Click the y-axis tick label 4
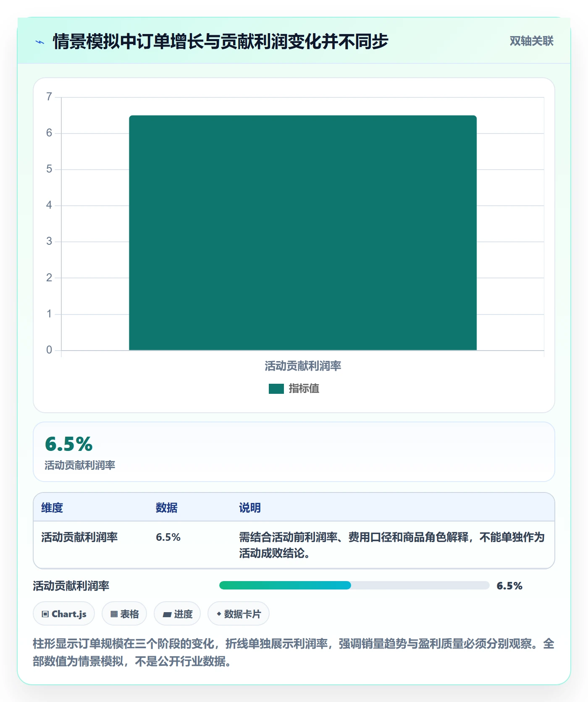The image size is (588, 702). (49, 205)
